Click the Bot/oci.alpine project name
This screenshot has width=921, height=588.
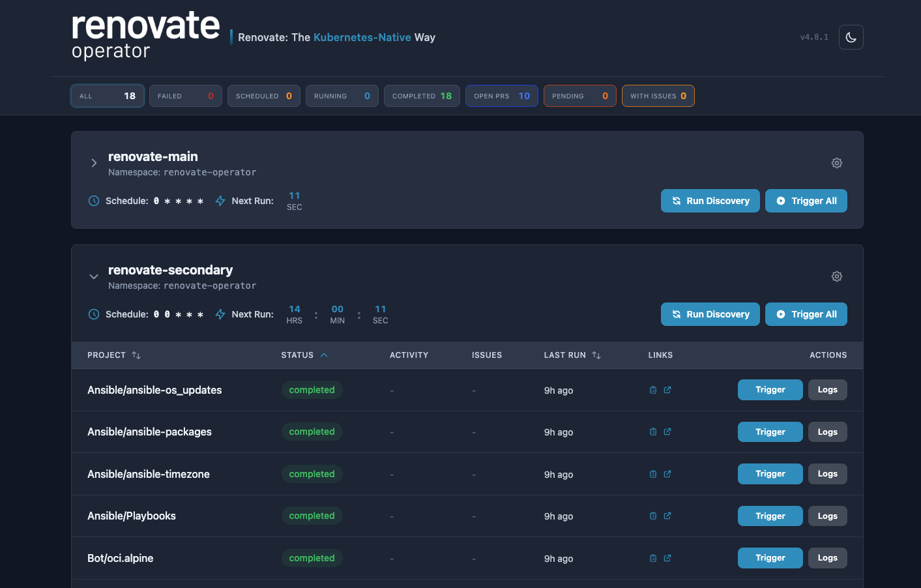tap(121, 558)
